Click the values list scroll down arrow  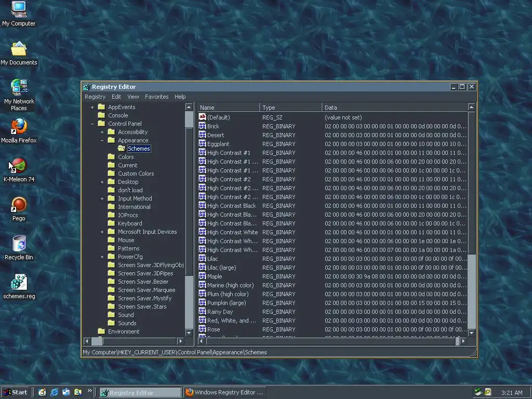471,333
